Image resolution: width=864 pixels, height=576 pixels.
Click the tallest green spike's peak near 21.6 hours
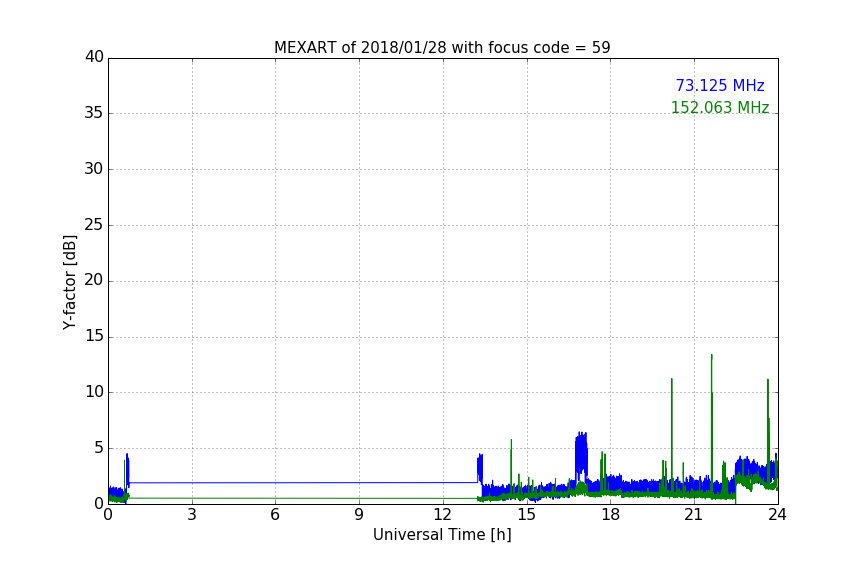pyautogui.click(x=711, y=356)
